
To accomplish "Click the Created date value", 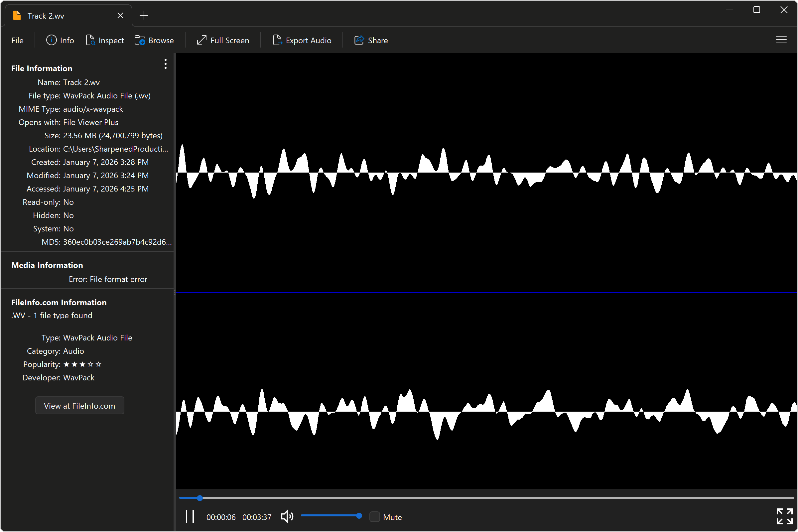I will pos(106,162).
